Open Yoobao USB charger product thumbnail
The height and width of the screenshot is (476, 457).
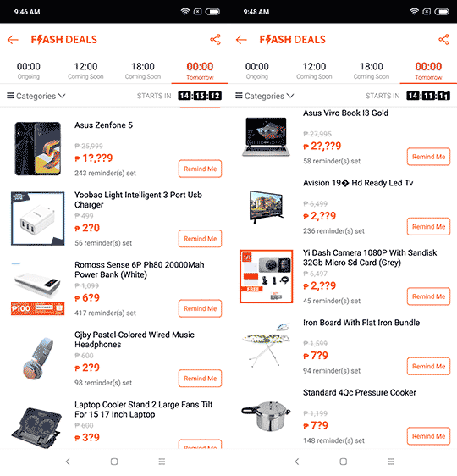pyautogui.click(x=37, y=219)
